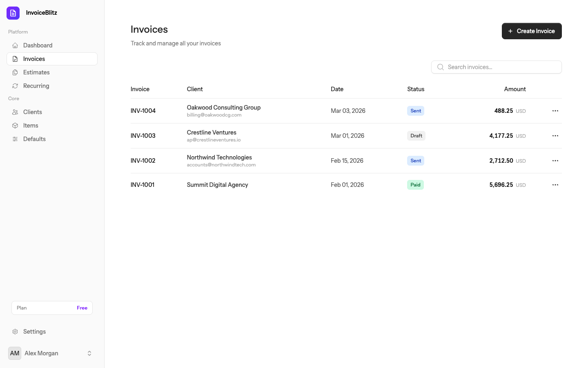Select the Dashboard home icon
The height and width of the screenshot is (368, 588).
pyautogui.click(x=16, y=45)
